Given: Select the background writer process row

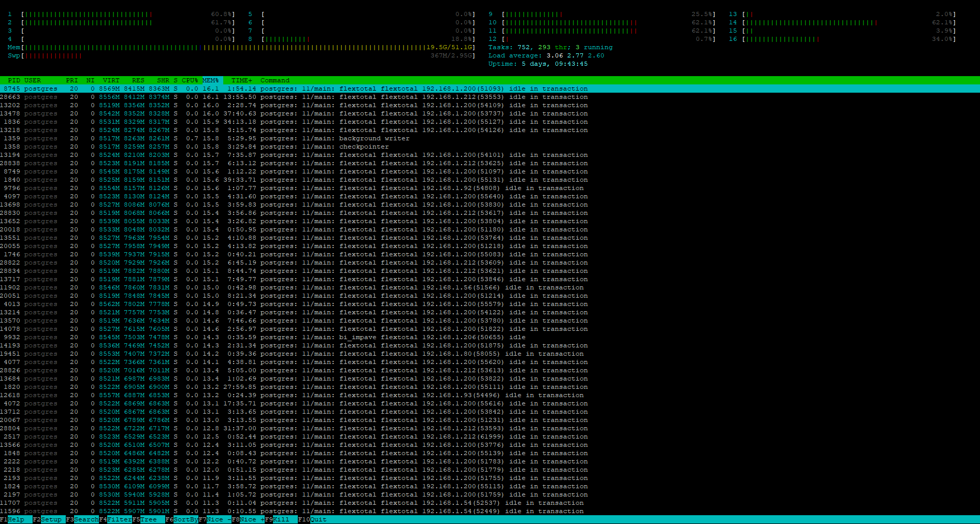Looking at the screenshot, I should 490,138.
